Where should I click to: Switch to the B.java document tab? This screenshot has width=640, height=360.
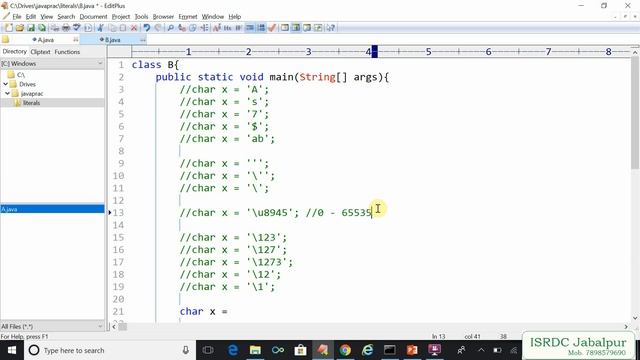tap(113, 40)
